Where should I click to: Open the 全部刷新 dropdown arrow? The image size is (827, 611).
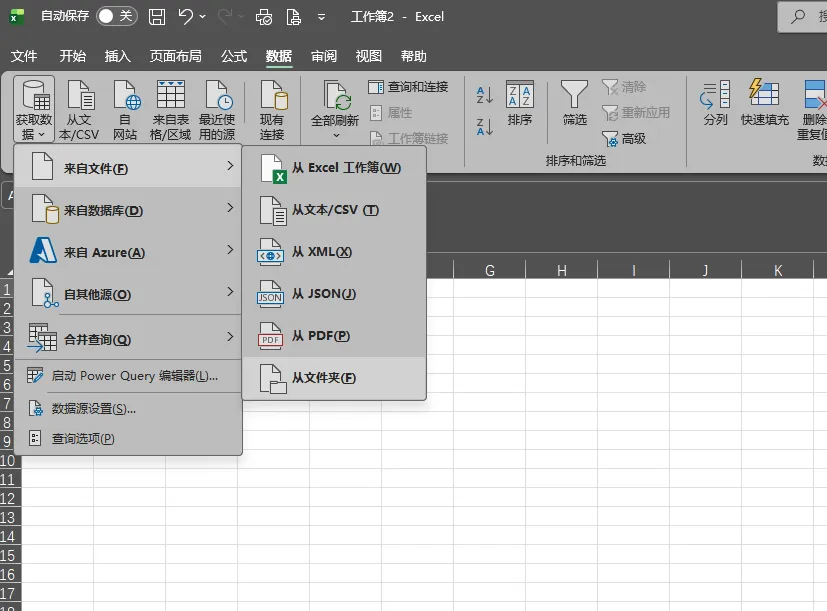[336, 136]
